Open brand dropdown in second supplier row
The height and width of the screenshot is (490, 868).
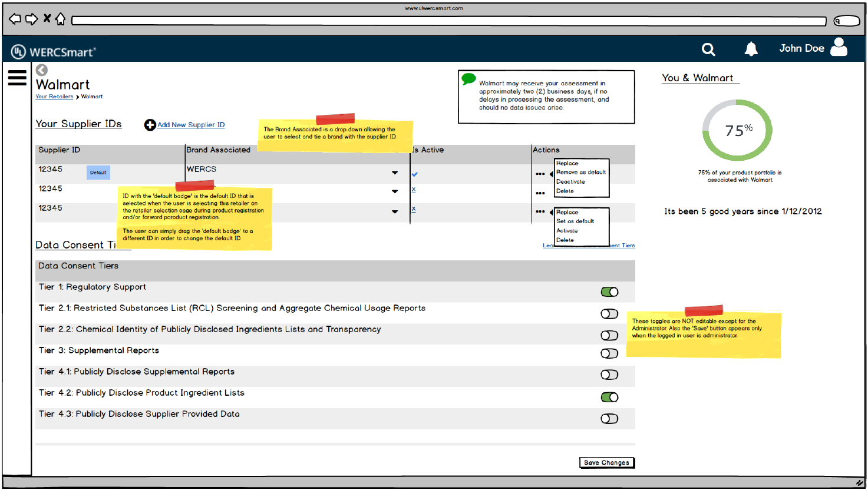point(395,191)
